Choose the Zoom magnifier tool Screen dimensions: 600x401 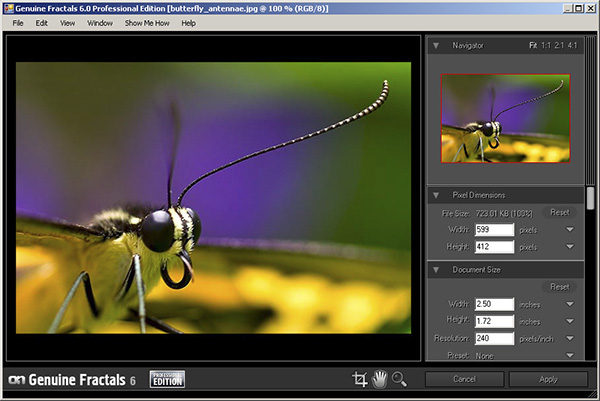(x=400, y=379)
